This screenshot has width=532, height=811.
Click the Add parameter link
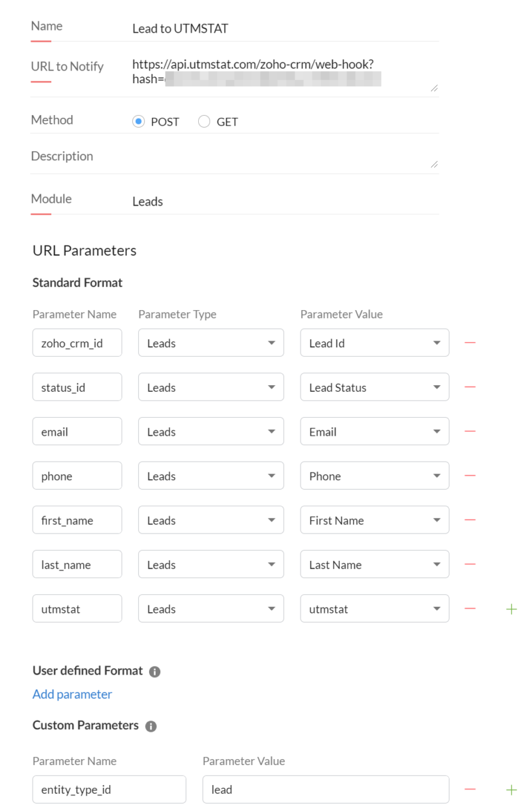72,694
